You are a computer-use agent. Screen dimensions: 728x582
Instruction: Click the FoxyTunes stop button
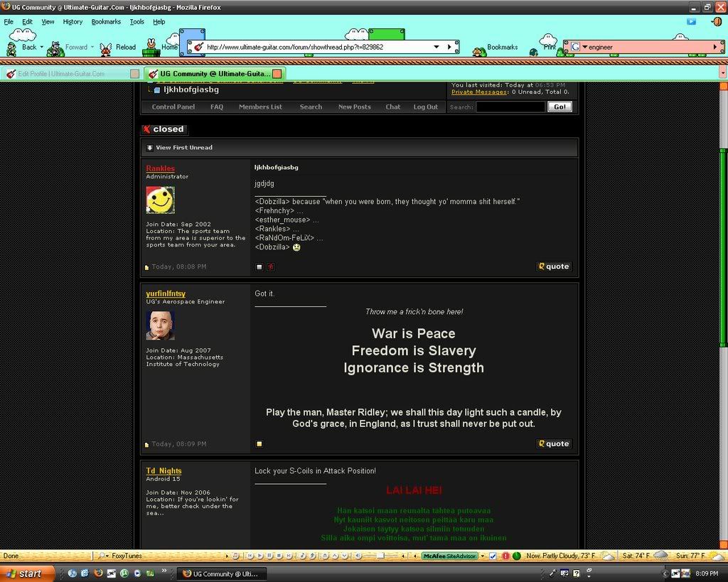tap(279, 556)
